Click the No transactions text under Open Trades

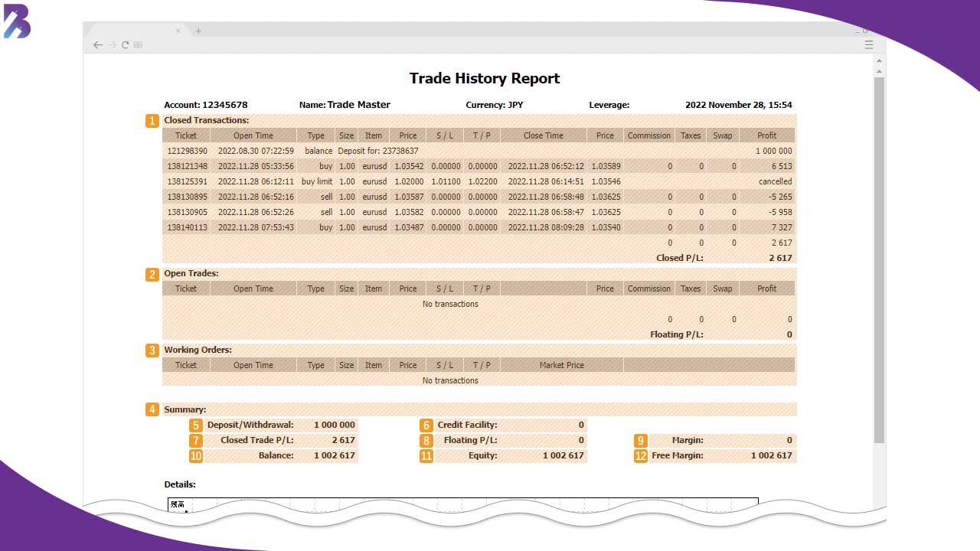(x=450, y=304)
